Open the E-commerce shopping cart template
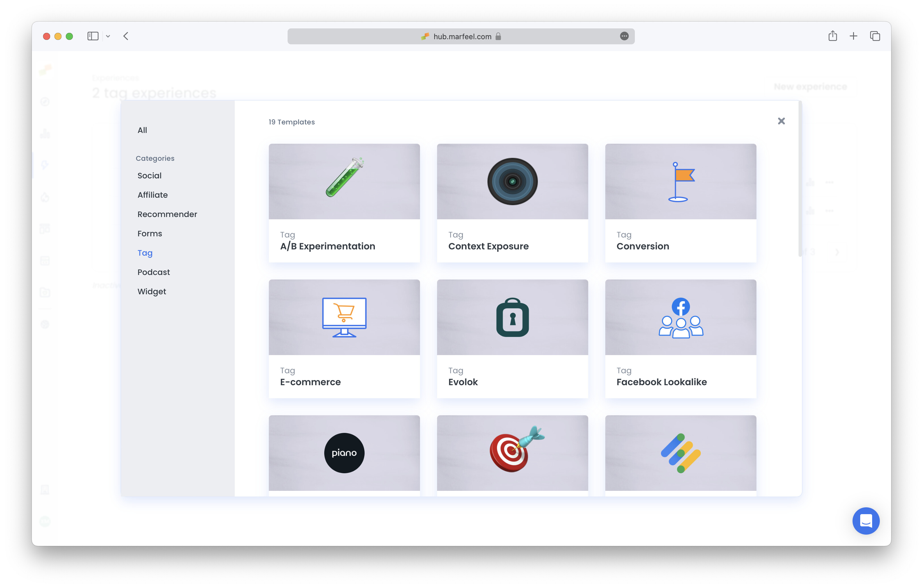This screenshot has height=588, width=923. (x=344, y=339)
